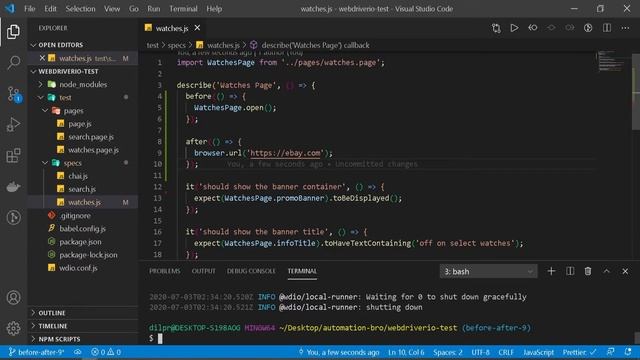This screenshot has height=360, width=640.
Task: Switch to the Problems panel tab
Action: pos(164,271)
